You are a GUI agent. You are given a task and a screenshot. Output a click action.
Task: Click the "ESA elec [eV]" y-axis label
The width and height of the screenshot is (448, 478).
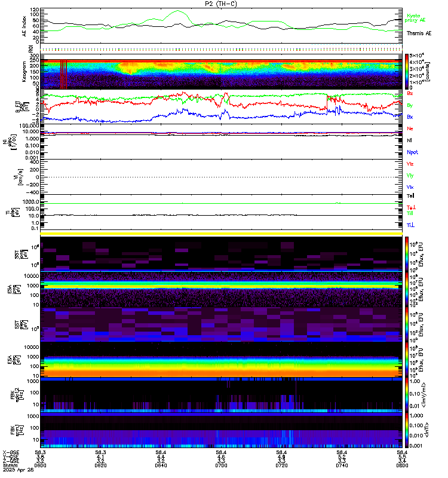tap(14, 360)
